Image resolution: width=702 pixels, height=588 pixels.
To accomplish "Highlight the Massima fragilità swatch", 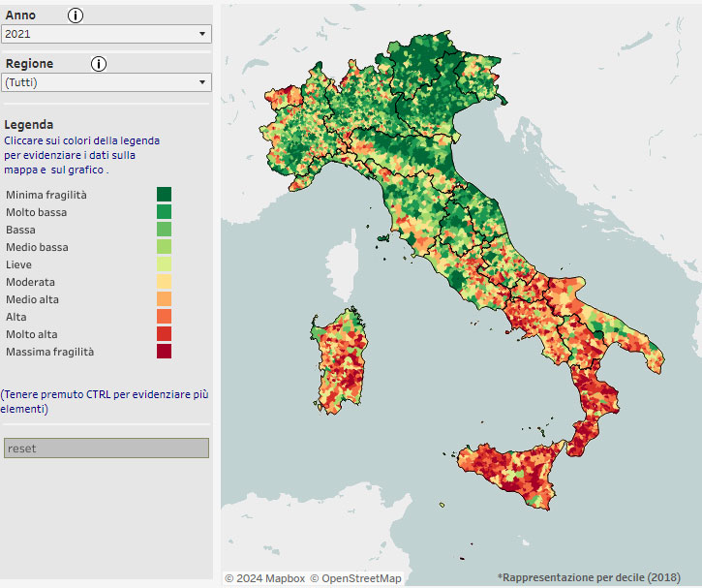I will pyautogui.click(x=164, y=352).
